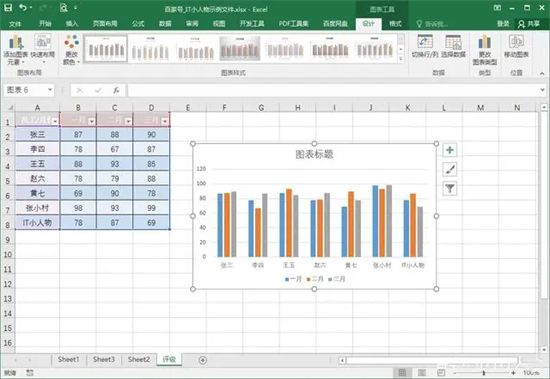The height and width of the screenshot is (379, 550).
Task: Select the cell containing 张小村
Action: coord(38,208)
